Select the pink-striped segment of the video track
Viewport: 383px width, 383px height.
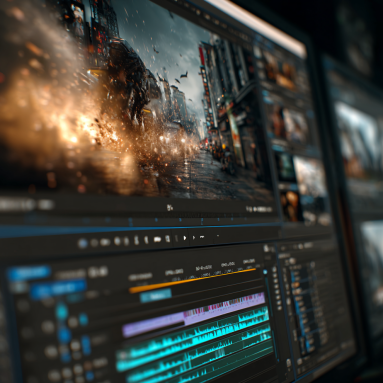(x=224, y=308)
